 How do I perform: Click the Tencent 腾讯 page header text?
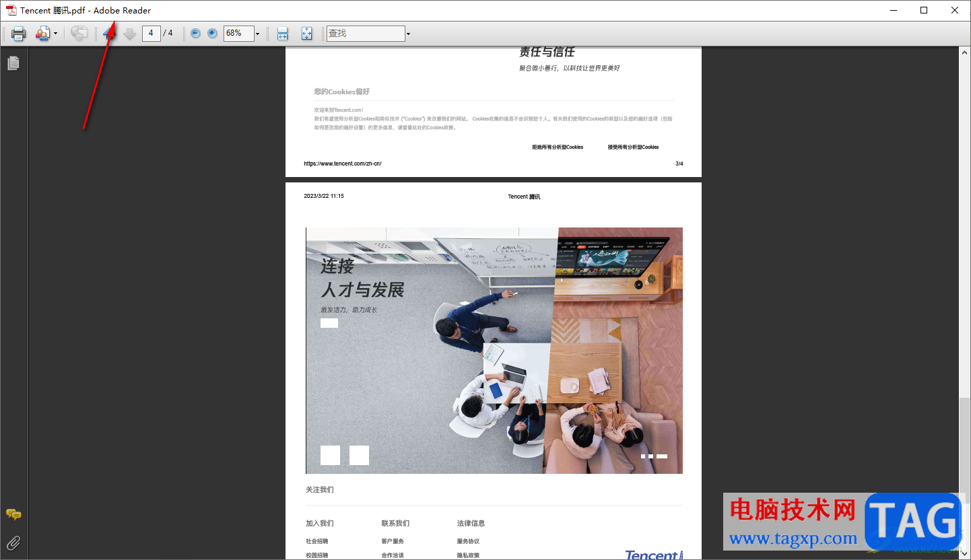(x=524, y=197)
